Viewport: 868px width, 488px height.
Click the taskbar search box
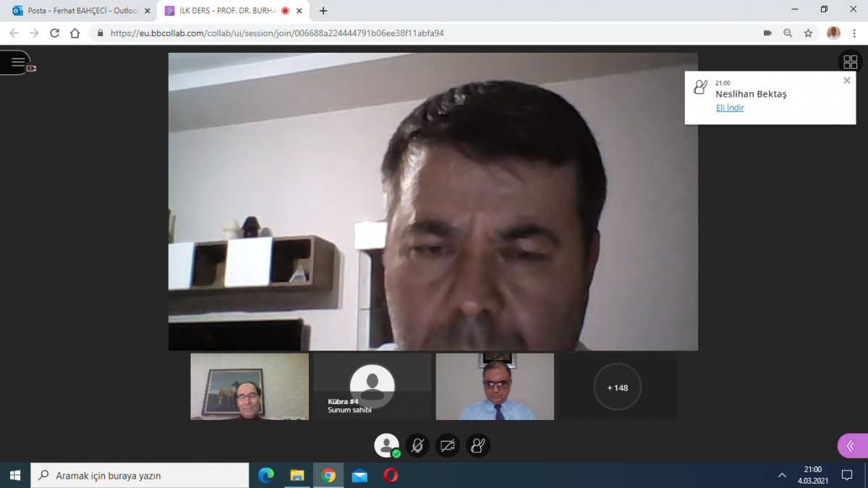(x=140, y=475)
